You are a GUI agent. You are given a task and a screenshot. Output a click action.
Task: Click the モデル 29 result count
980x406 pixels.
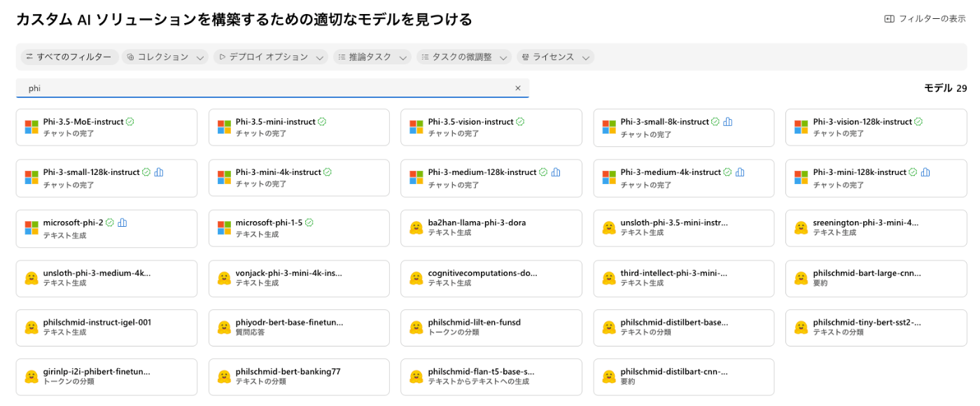[x=946, y=88]
